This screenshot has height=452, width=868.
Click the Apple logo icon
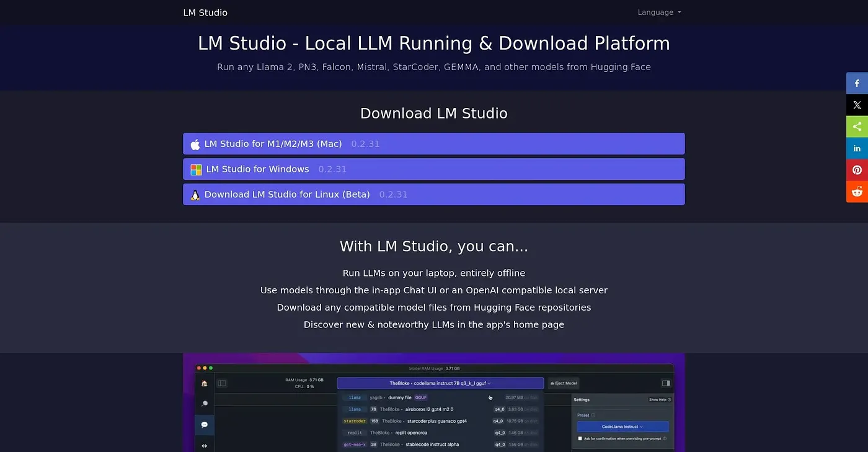coord(195,144)
